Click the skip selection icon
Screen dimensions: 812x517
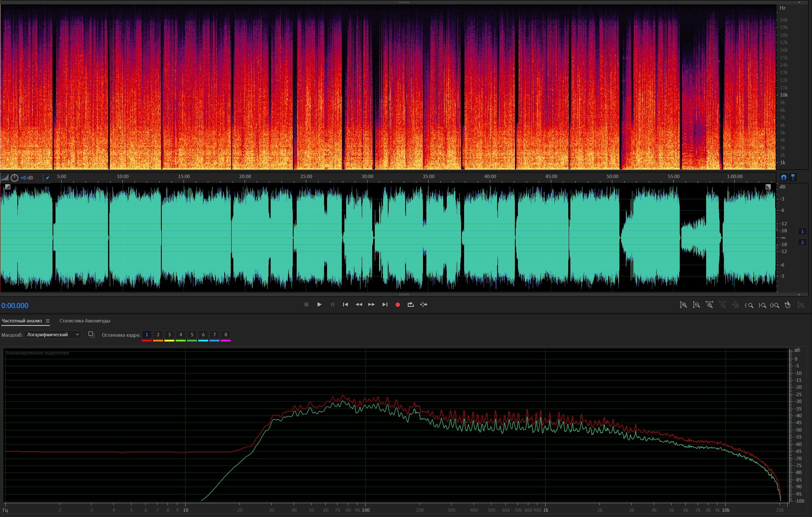pyautogui.click(x=424, y=305)
